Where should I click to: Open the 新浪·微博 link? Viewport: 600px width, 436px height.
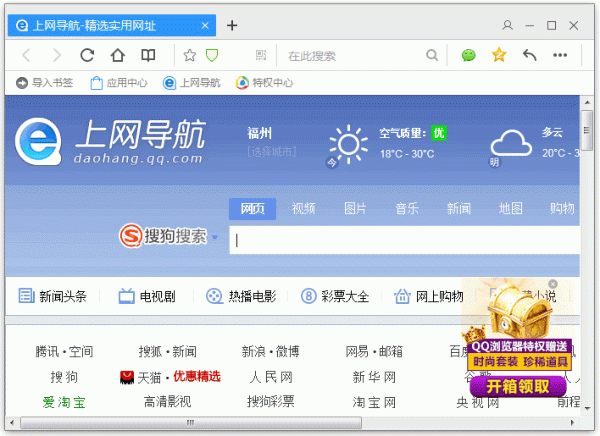(271, 351)
